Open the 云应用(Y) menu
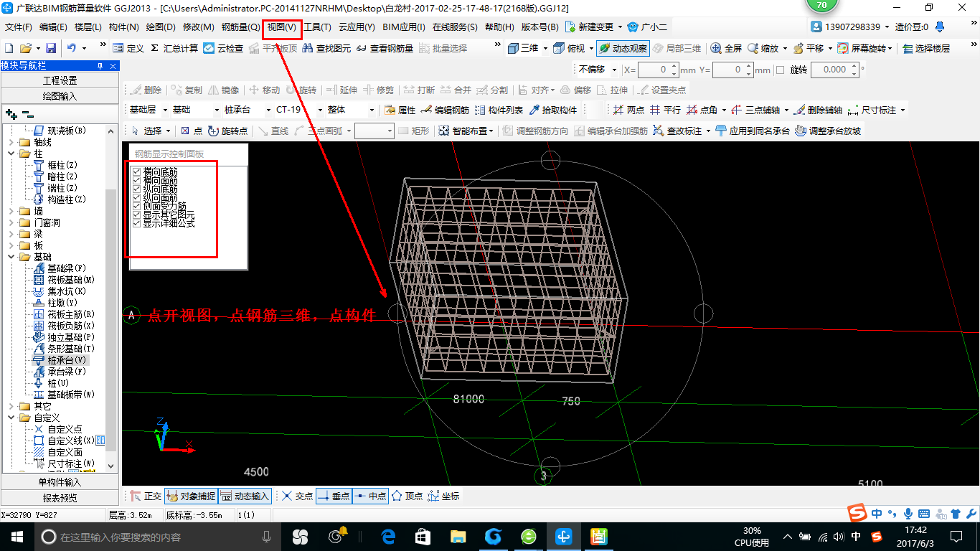 tap(357, 27)
